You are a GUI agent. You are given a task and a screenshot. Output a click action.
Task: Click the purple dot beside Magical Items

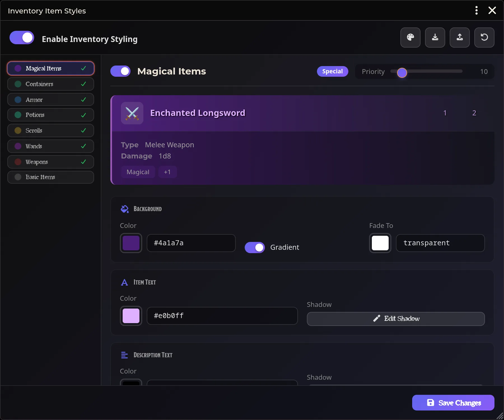18,68
